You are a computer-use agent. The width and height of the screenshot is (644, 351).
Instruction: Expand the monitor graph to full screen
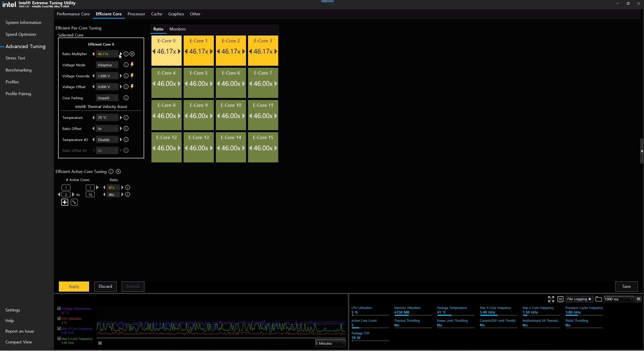(551, 299)
